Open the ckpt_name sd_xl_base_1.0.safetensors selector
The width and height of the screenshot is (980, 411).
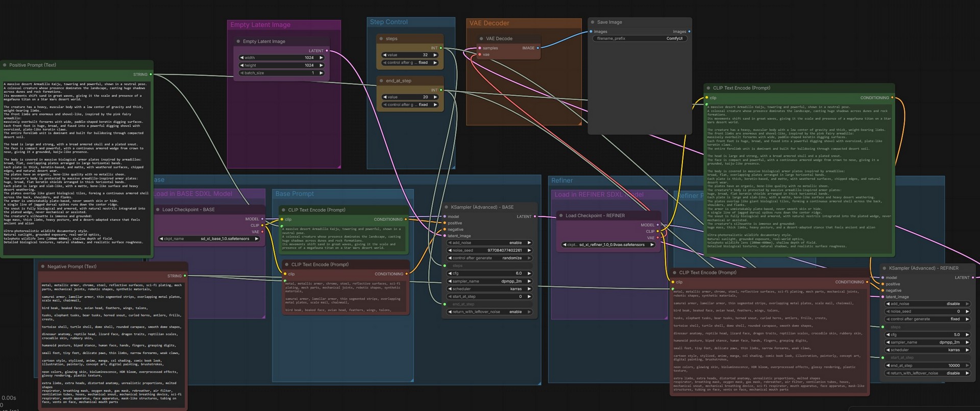pyautogui.click(x=209, y=239)
